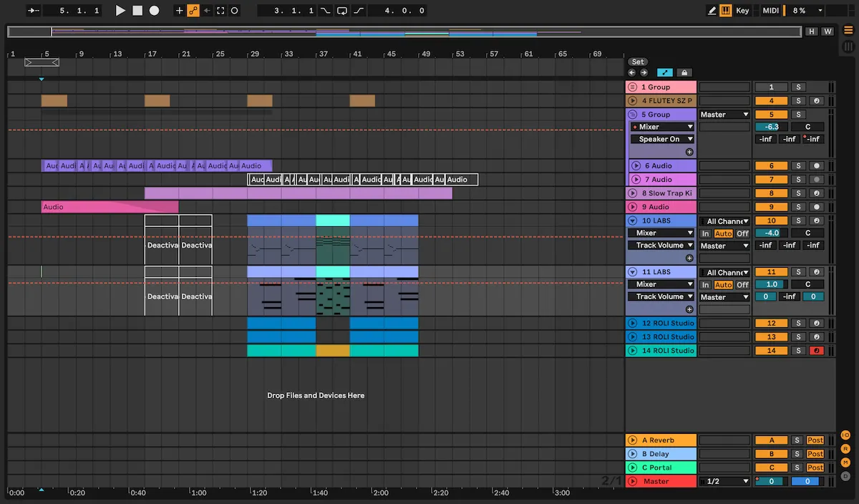
Task: Arm the 9 Audio track for recording
Action: pos(816,207)
